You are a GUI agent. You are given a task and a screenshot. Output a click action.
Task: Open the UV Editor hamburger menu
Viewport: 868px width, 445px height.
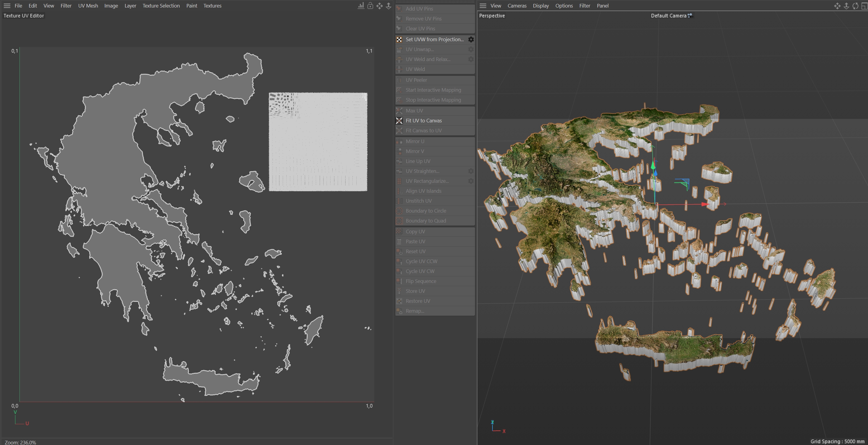(7, 6)
